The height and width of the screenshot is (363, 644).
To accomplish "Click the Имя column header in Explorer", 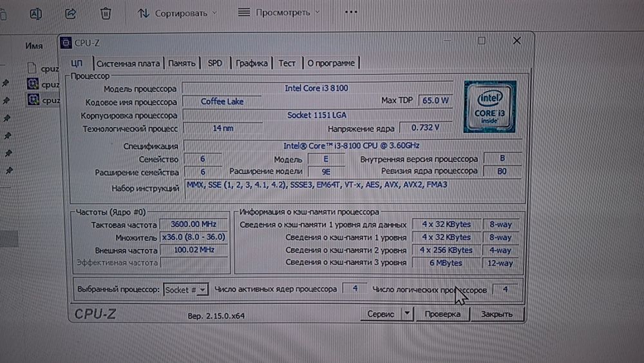I will pos(34,46).
